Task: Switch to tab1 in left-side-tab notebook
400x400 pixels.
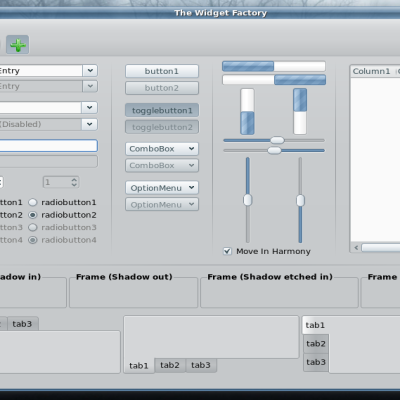Action: [x=315, y=325]
